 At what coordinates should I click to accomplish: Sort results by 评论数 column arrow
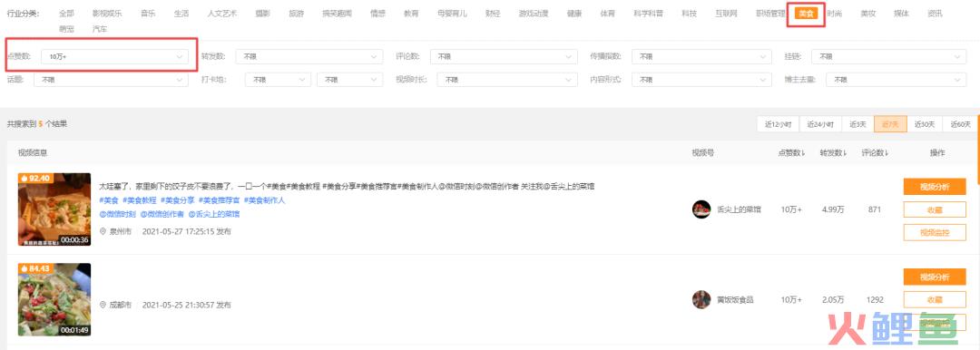pos(887,153)
